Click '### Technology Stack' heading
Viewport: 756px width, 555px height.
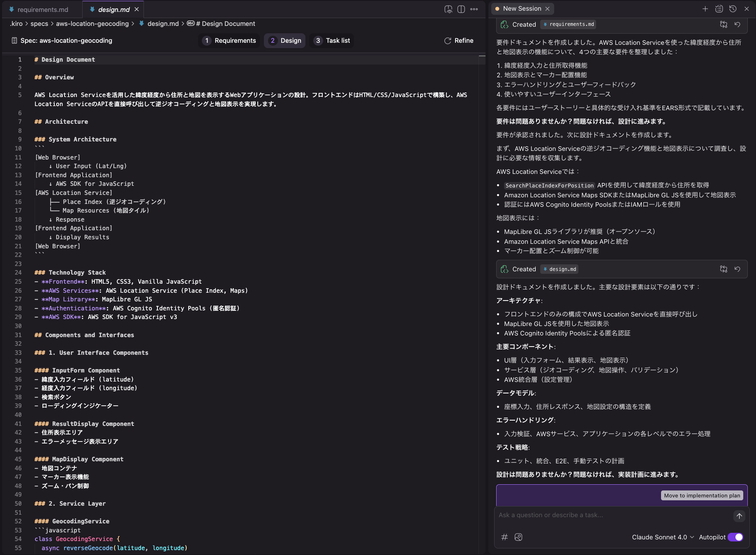70,273
